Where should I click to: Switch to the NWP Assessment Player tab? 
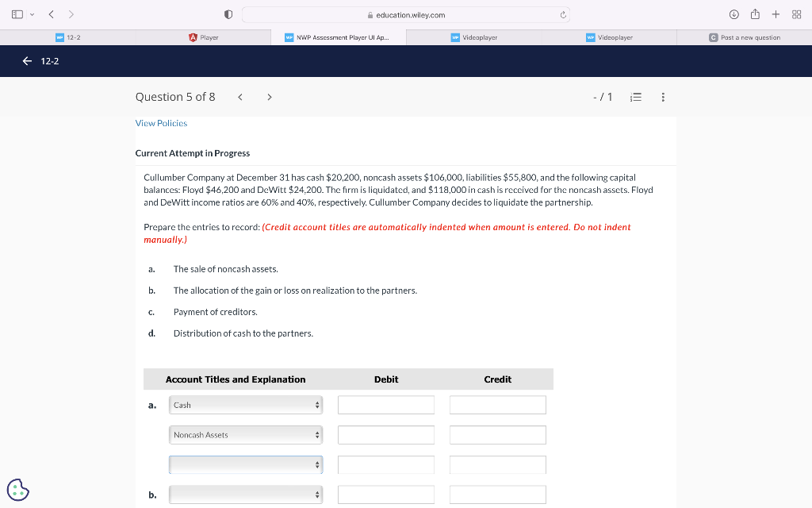coord(338,37)
